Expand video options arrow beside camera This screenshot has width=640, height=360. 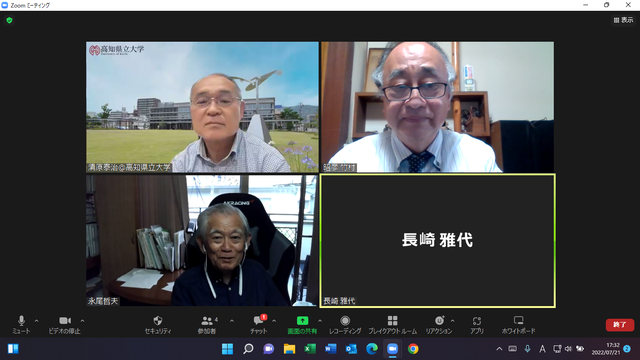82,321
